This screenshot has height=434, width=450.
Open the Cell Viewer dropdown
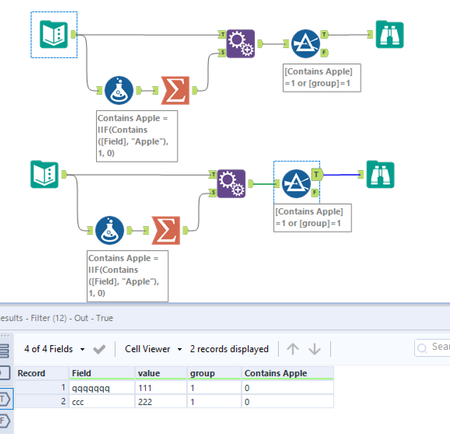click(x=153, y=349)
